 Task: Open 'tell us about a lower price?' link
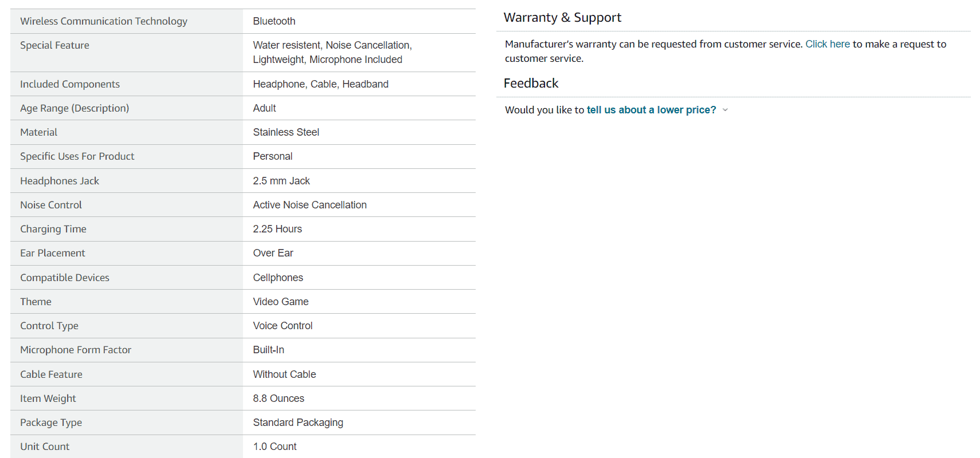pyautogui.click(x=651, y=110)
